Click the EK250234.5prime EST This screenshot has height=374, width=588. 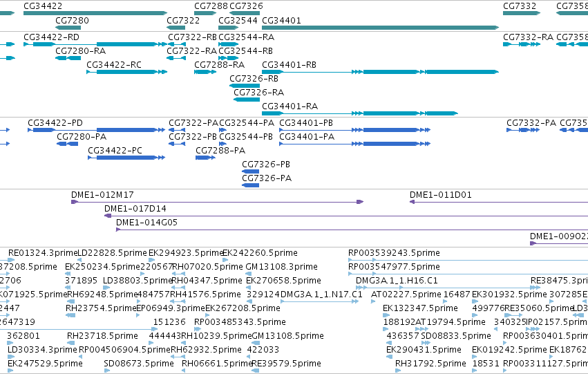68,274
